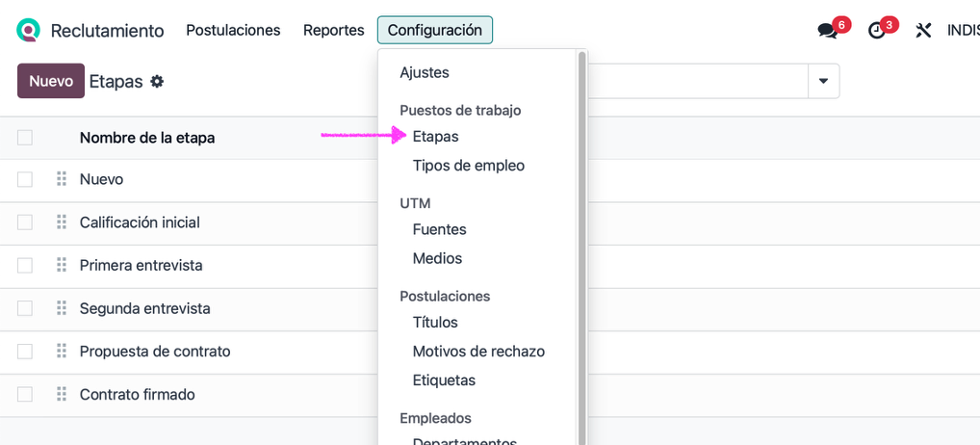Open the Postulaciones menu
The image size is (980, 445).
[233, 30]
